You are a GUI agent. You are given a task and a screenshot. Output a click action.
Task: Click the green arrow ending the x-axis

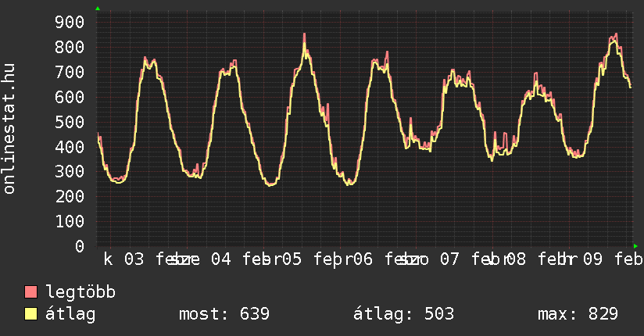point(635,245)
